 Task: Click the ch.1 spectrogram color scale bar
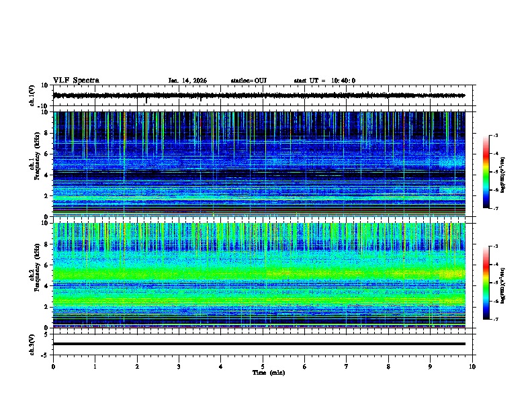(486, 172)
